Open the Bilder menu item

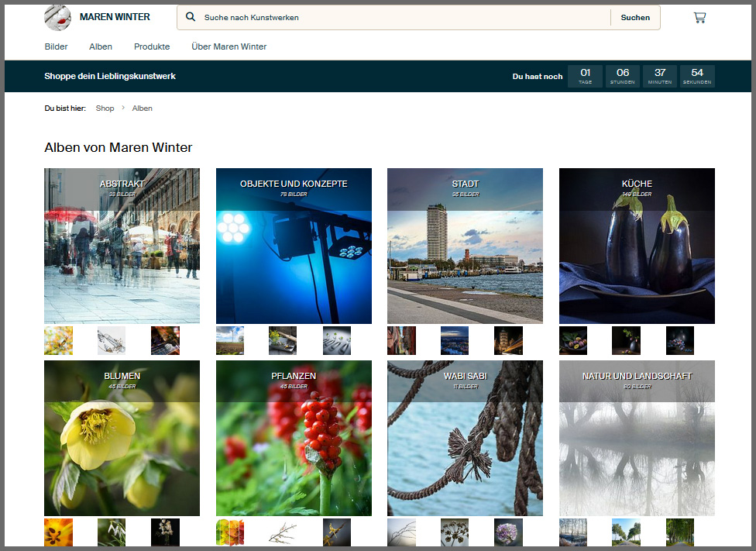tap(57, 46)
